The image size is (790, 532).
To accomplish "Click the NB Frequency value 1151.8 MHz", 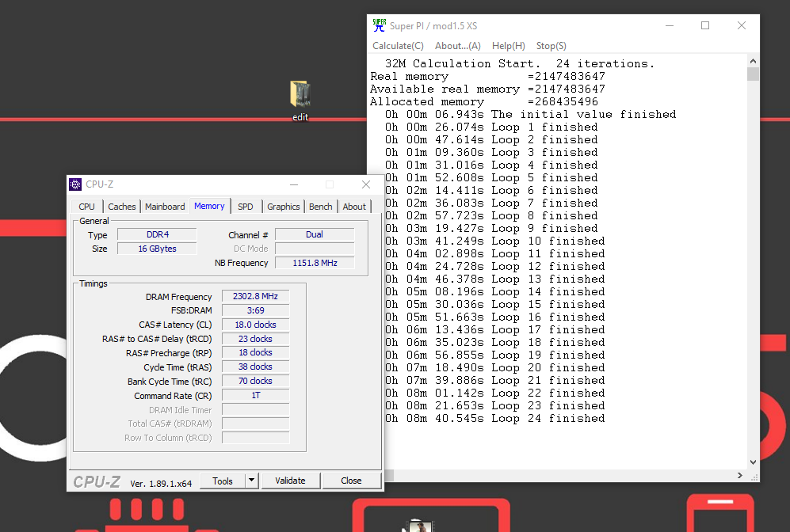I will [315, 263].
